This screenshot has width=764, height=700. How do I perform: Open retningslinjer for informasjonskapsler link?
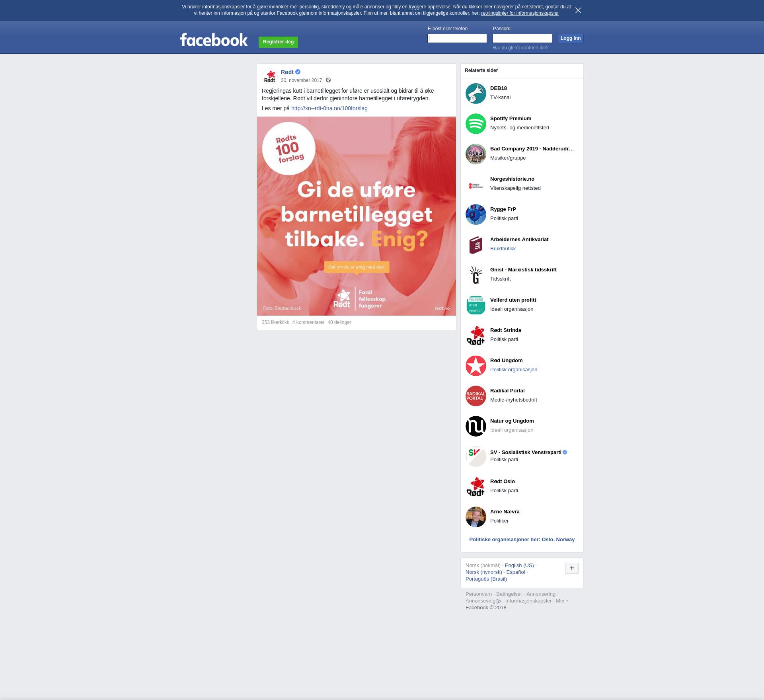click(520, 13)
